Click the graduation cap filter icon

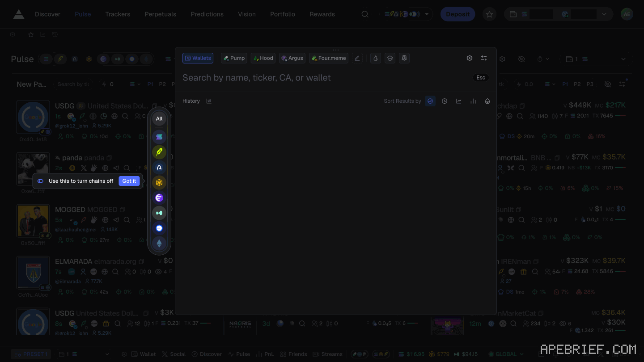point(390,58)
